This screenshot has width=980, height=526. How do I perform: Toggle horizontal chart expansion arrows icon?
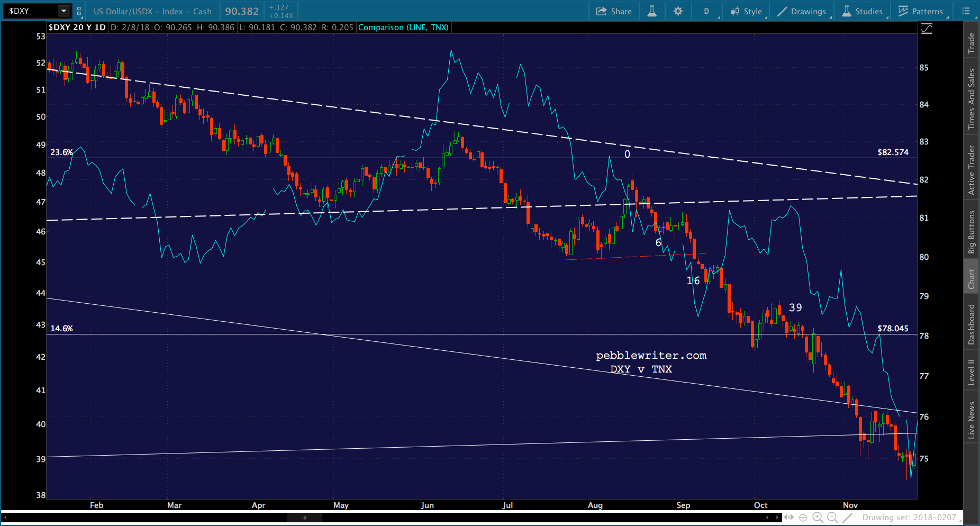pyautogui.click(x=788, y=518)
